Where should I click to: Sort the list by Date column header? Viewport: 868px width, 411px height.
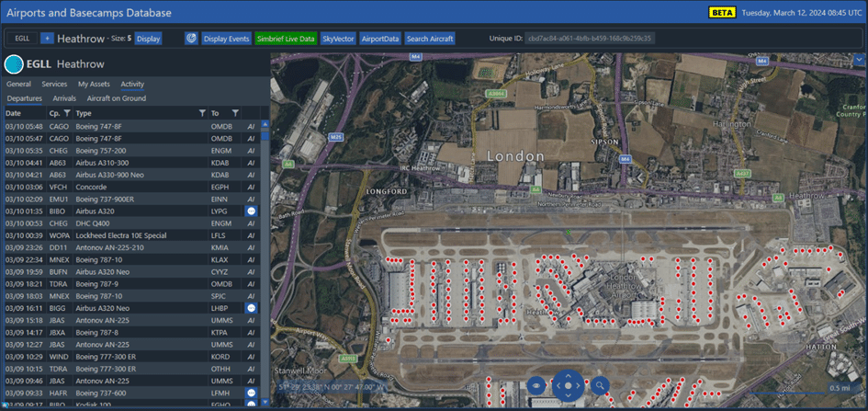[x=13, y=113]
